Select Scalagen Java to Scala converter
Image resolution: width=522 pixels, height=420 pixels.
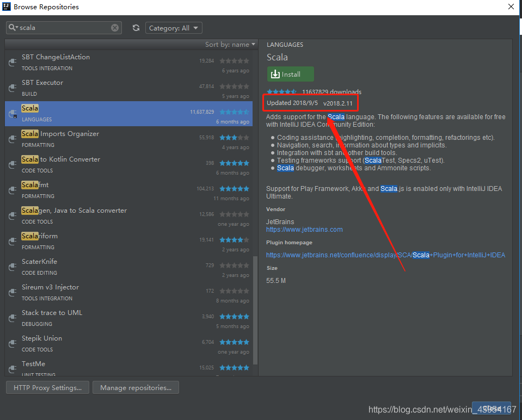pyautogui.click(x=129, y=217)
